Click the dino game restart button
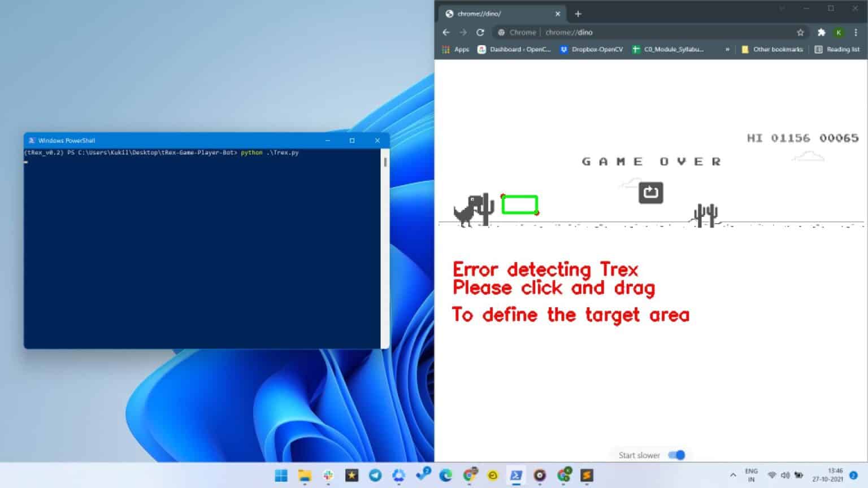Screen dimensions: 868x488 point(650,193)
